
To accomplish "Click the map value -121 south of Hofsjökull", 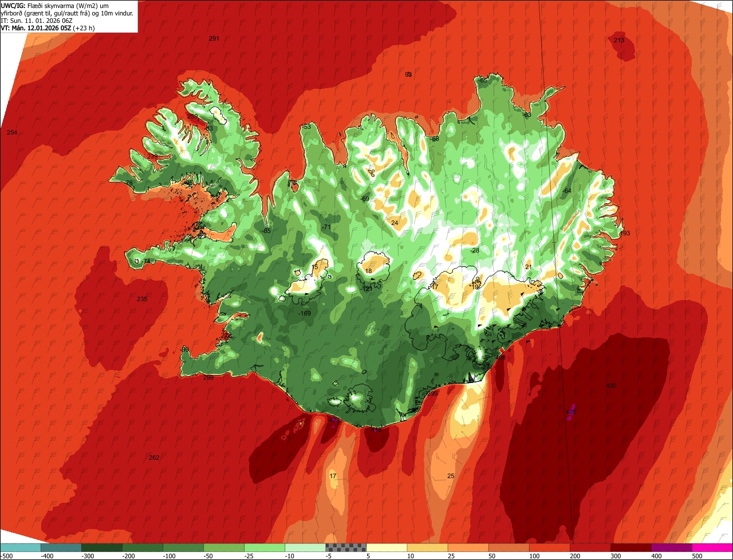I will 366,289.
